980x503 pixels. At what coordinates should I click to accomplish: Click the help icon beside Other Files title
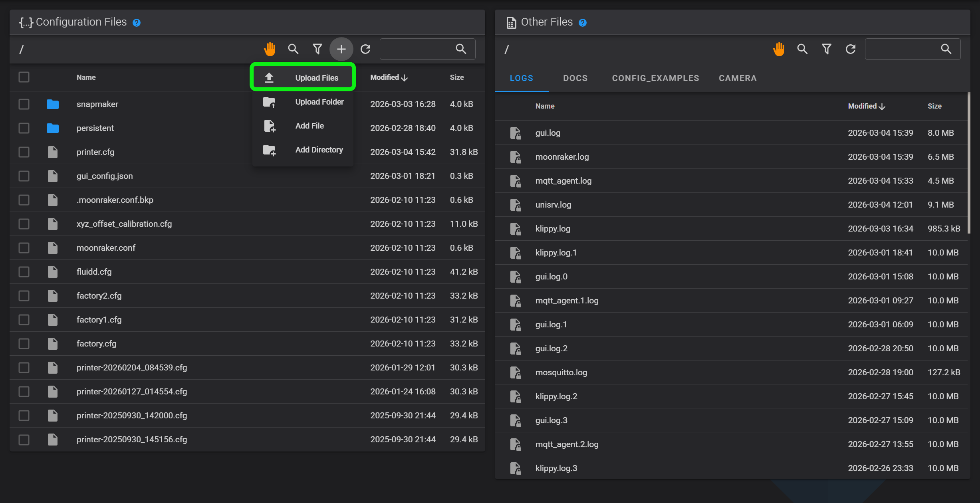tap(583, 23)
